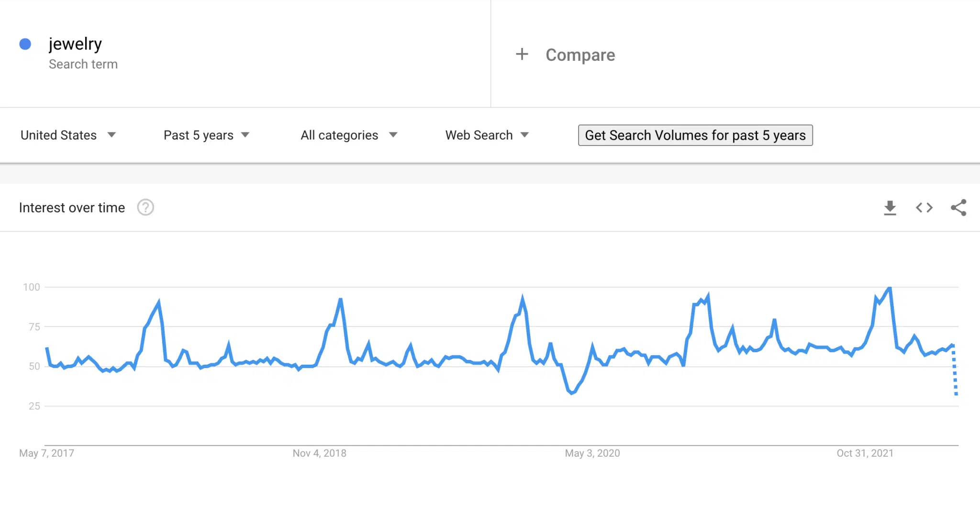
Task: Click the Compare text to add term
Action: pos(580,55)
